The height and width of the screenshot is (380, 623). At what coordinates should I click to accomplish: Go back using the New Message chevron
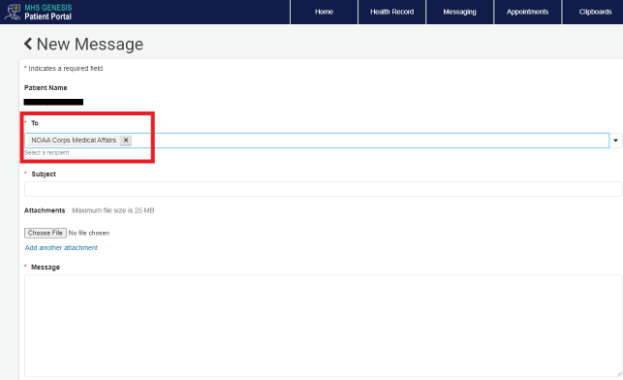28,44
